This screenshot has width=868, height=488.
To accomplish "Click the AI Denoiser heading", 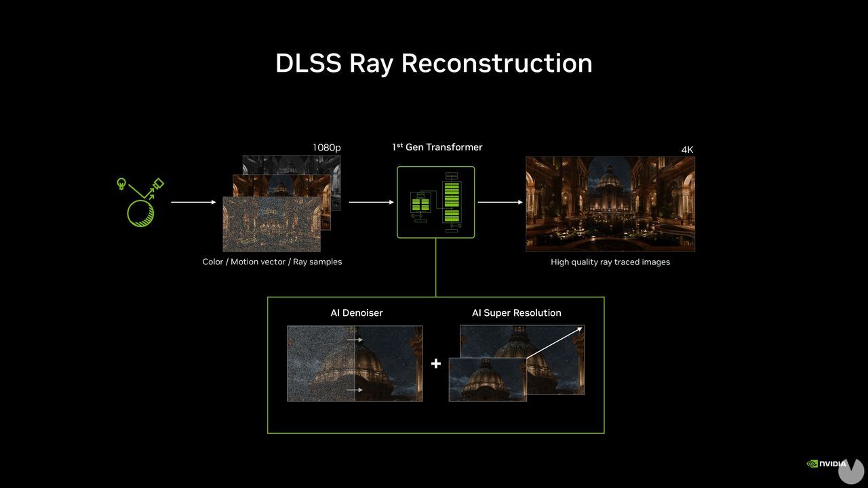I will (x=357, y=312).
